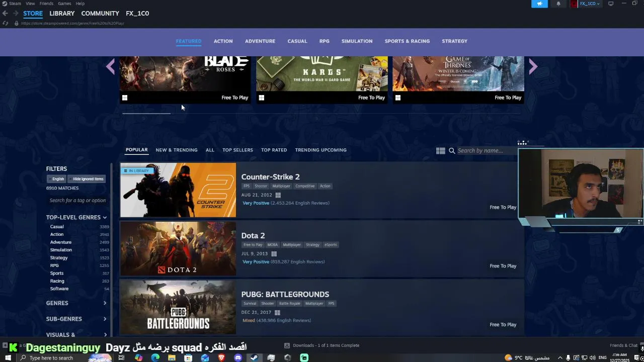Click the grid view toggle icon
Image resolution: width=644 pixels, height=362 pixels.
440,150
